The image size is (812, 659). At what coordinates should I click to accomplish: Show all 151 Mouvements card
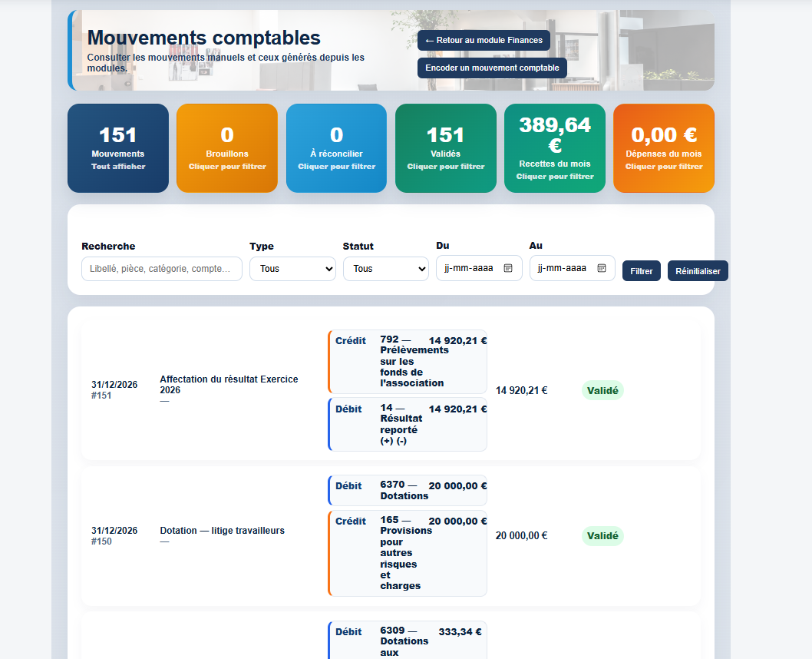(118, 148)
